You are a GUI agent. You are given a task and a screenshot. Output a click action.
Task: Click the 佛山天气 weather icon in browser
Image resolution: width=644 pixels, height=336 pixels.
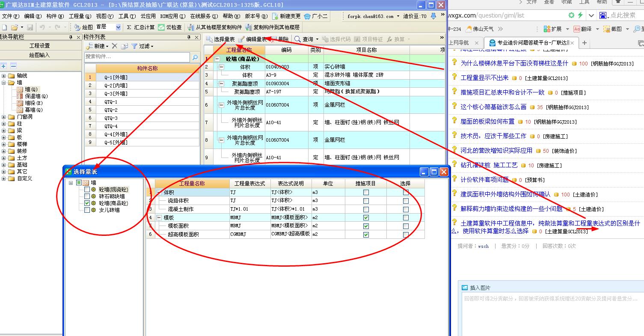[469, 29]
